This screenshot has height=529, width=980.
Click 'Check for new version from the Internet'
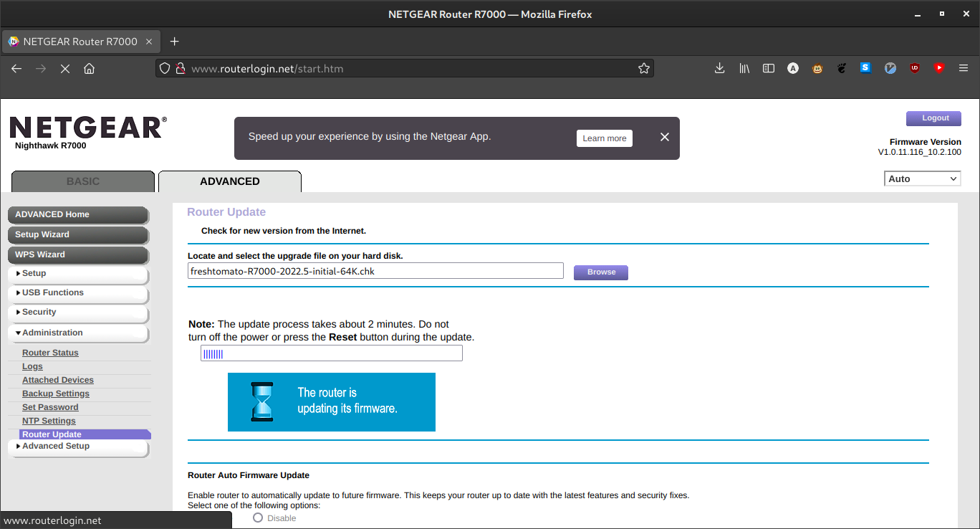[x=284, y=231]
